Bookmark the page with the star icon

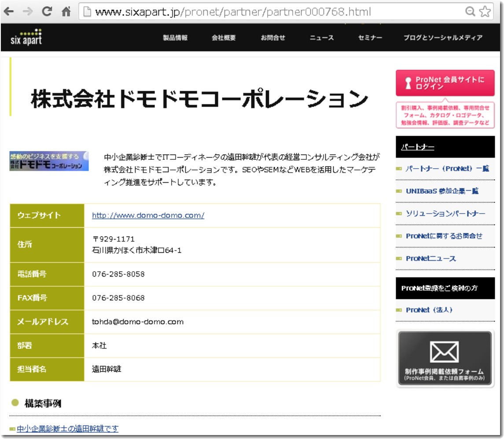(485, 11)
